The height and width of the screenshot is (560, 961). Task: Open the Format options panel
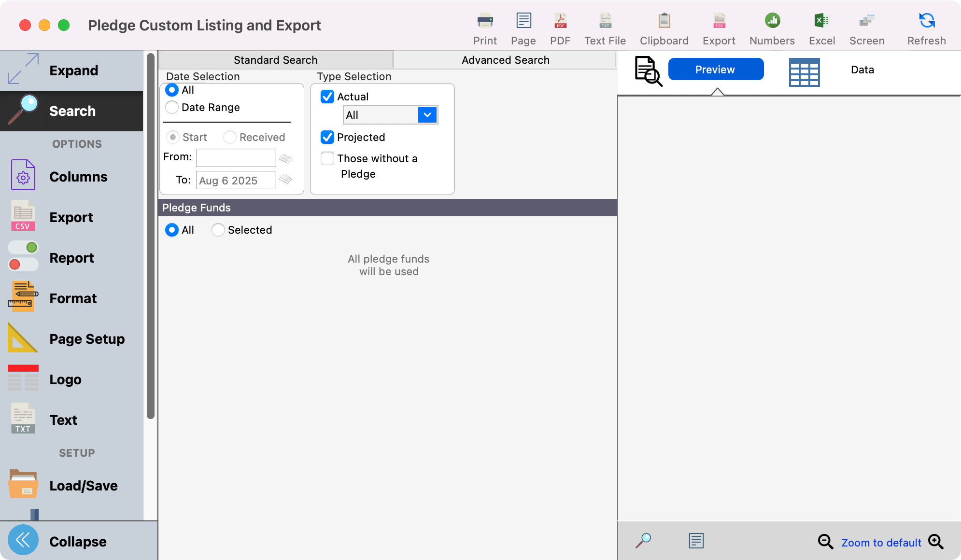(71, 298)
